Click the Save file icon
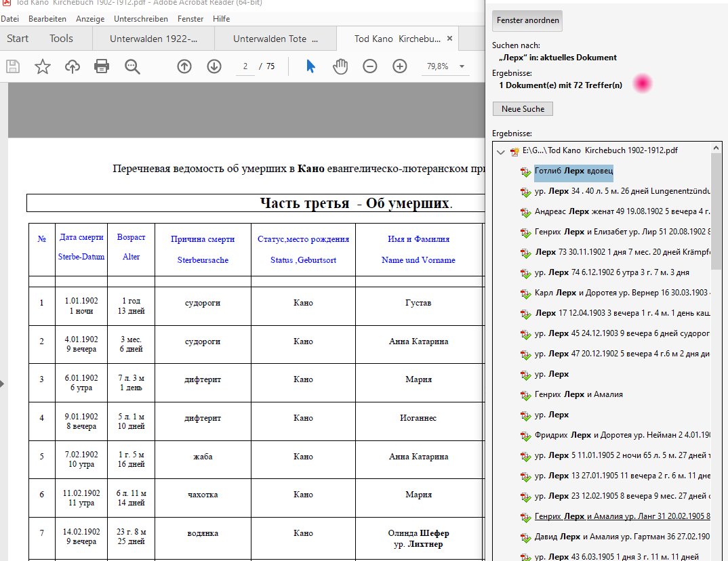 (x=12, y=66)
